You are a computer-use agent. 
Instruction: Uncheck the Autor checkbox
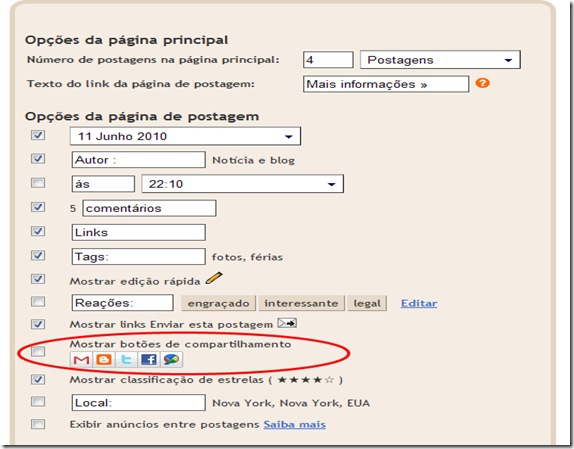click(38, 159)
